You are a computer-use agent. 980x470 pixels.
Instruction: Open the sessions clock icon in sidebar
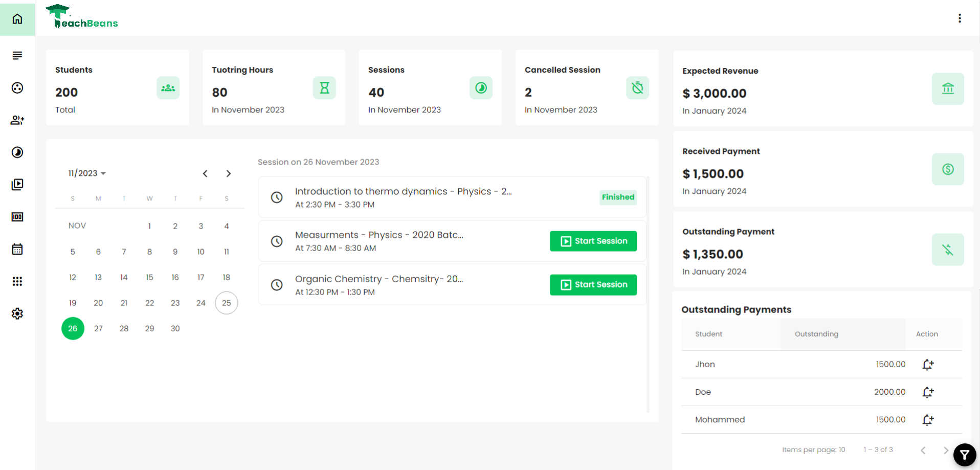17,152
